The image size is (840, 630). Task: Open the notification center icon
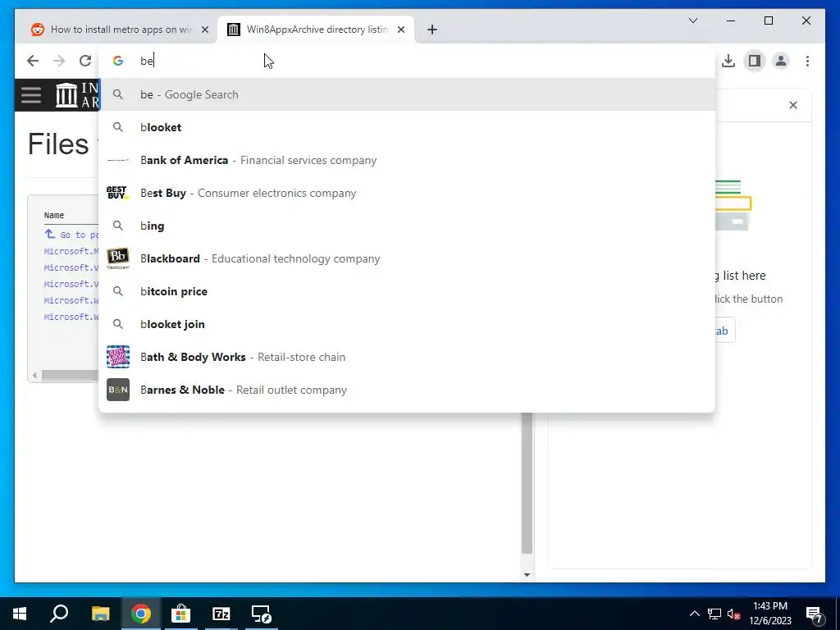click(x=815, y=614)
